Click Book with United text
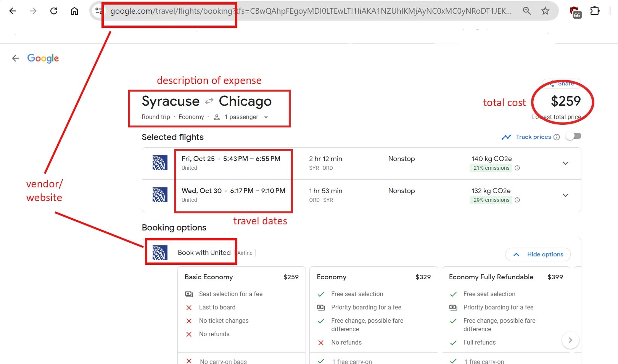The height and width of the screenshot is (364, 618). [204, 253]
